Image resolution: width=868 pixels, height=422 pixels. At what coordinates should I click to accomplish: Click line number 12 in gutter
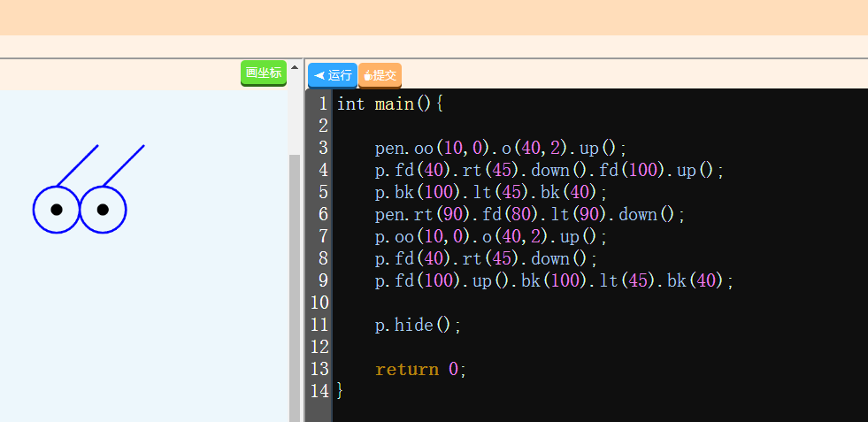[320, 347]
